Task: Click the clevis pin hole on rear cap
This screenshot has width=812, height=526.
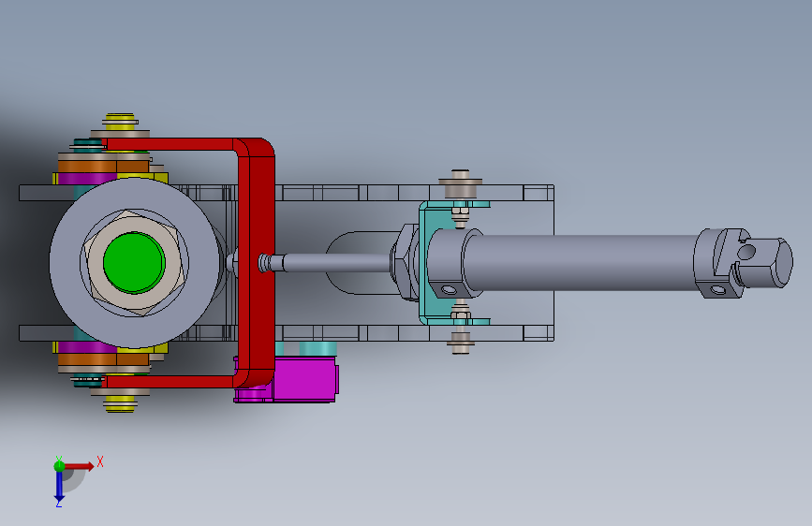Action: click(746, 252)
